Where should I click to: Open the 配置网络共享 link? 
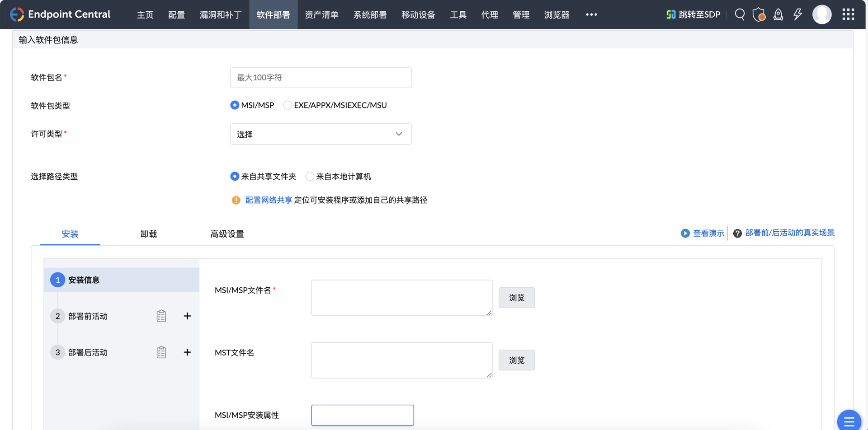click(x=269, y=200)
